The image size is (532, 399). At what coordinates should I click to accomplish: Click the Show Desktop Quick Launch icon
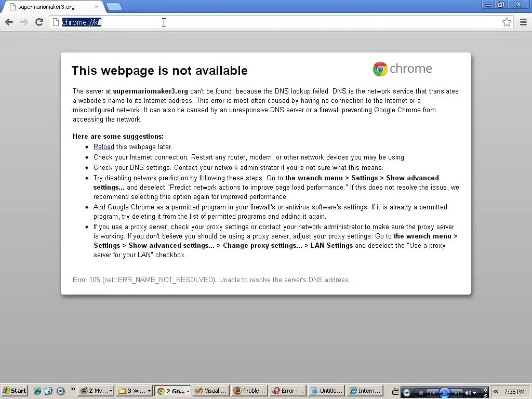(x=48, y=391)
